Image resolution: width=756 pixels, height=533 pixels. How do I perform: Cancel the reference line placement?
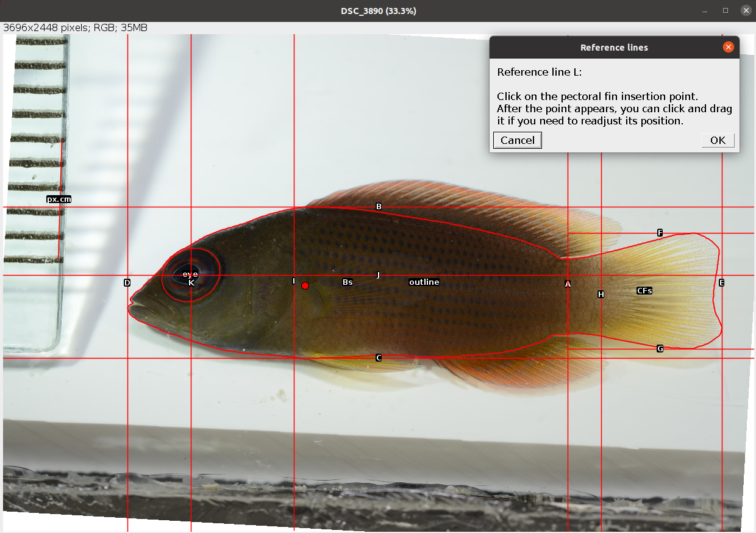[517, 140]
